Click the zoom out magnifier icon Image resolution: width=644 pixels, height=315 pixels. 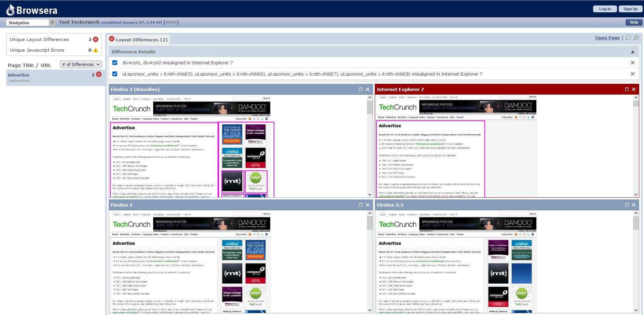[628, 38]
